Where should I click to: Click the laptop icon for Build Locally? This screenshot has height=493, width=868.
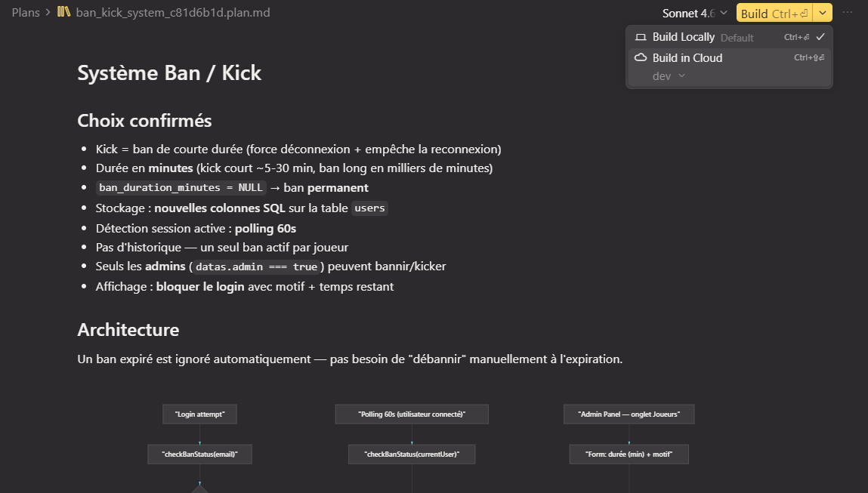click(641, 37)
